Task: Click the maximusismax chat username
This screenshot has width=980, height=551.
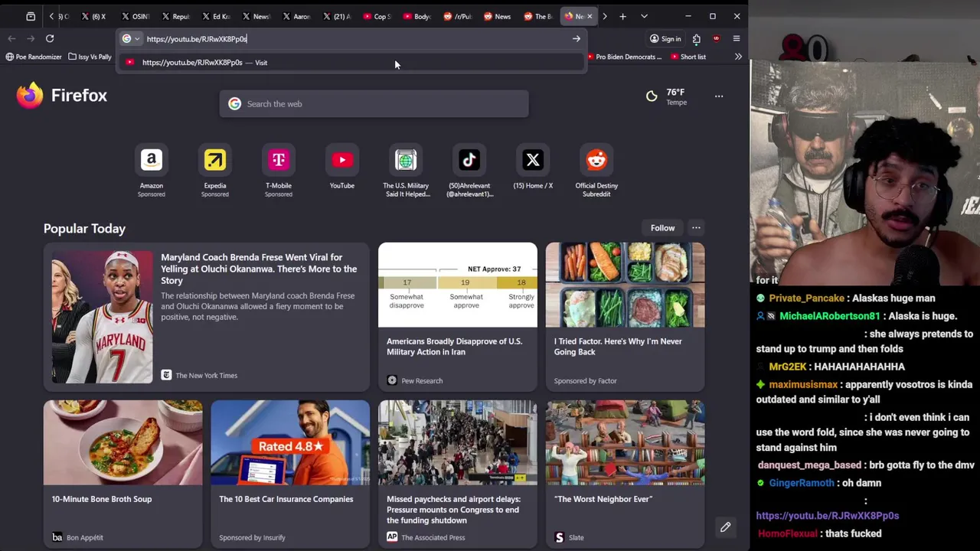Action: pyautogui.click(x=803, y=384)
